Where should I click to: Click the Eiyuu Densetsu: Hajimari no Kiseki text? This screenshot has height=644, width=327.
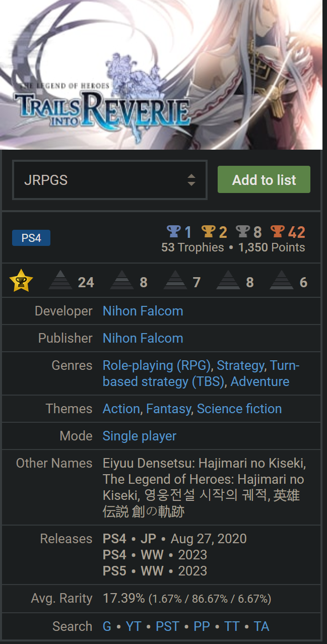(204, 463)
